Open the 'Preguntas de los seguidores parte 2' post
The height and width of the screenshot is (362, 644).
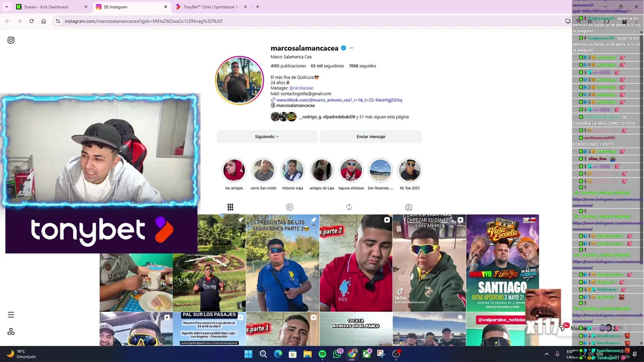coord(283,263)
